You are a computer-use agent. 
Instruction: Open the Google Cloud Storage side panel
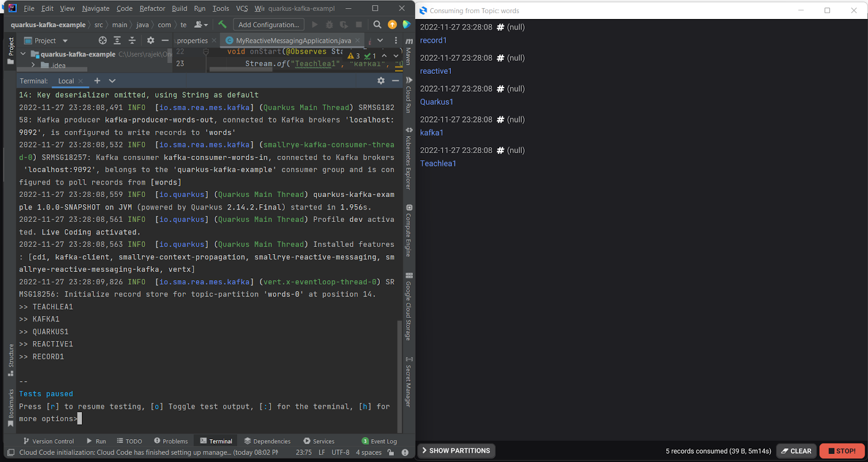(x=409, y=306)
